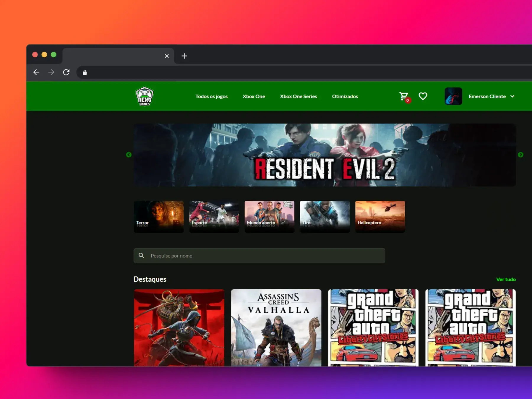This screenshot has width=532, height=399.
Task: Go to the Xbox One section
Action: click(x=254, y=96)
